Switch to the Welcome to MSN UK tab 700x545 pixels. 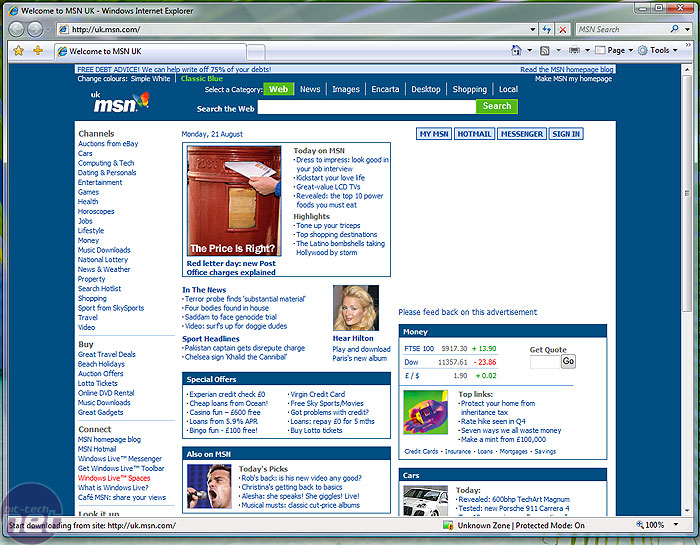pyautogui.click(x=150, y=51)
